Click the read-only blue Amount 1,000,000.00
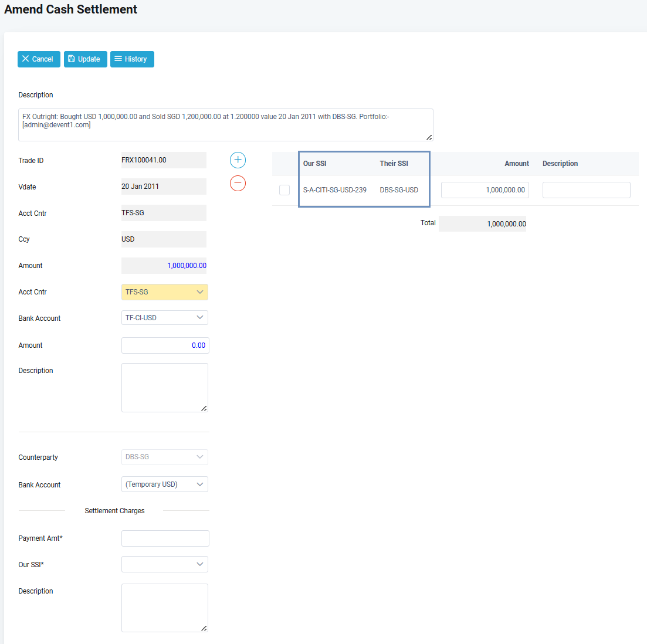This screenshot has height=644, width=647. pos(164,266)
